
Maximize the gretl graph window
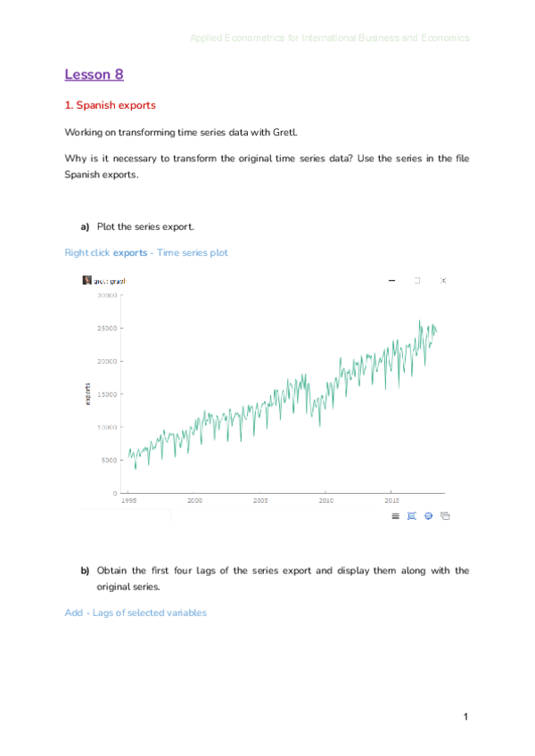coord(417,280)
